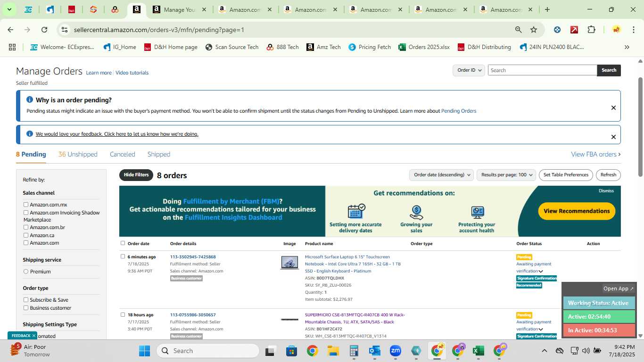Screen dimensions: 644x362
Task: Check the Amazon.com Invoicing Shadow Marketplace filter
Action: point(26,213)
